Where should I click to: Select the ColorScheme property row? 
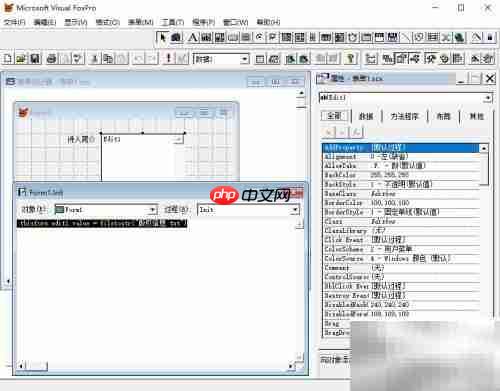click(401, 249)
